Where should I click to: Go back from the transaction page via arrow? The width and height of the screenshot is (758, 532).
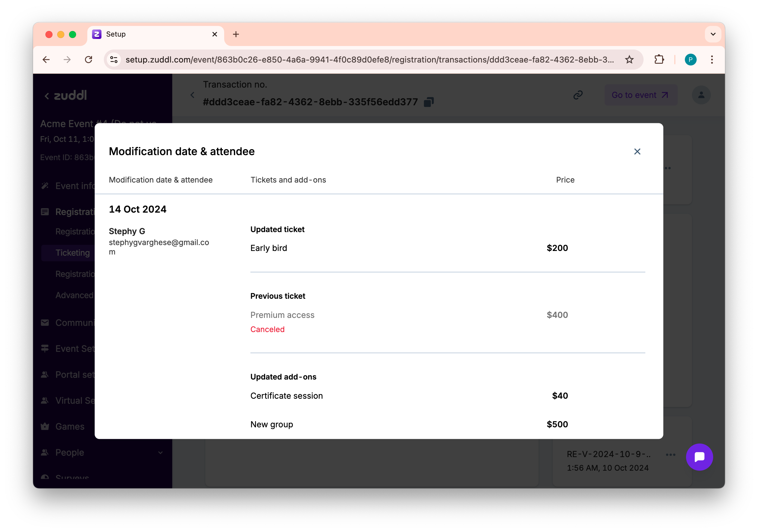click(193, 95)
